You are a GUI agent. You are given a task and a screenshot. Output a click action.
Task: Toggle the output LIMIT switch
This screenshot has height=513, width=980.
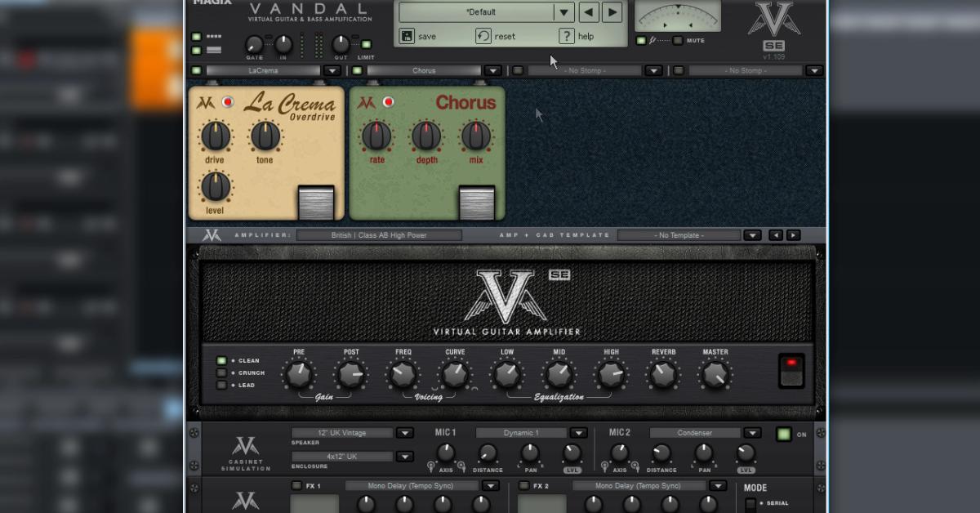[x=366, y=45]
